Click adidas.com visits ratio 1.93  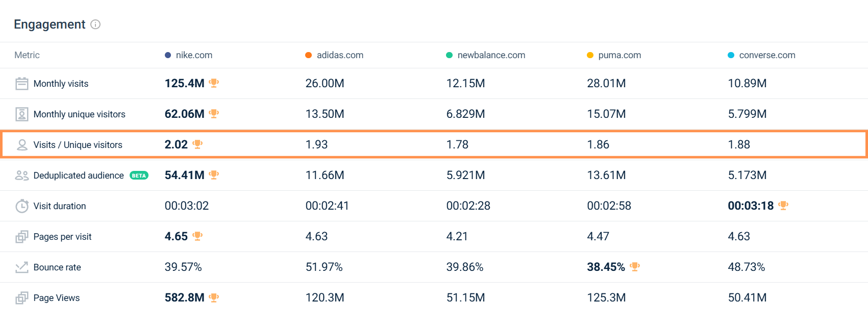click(316, 144)
